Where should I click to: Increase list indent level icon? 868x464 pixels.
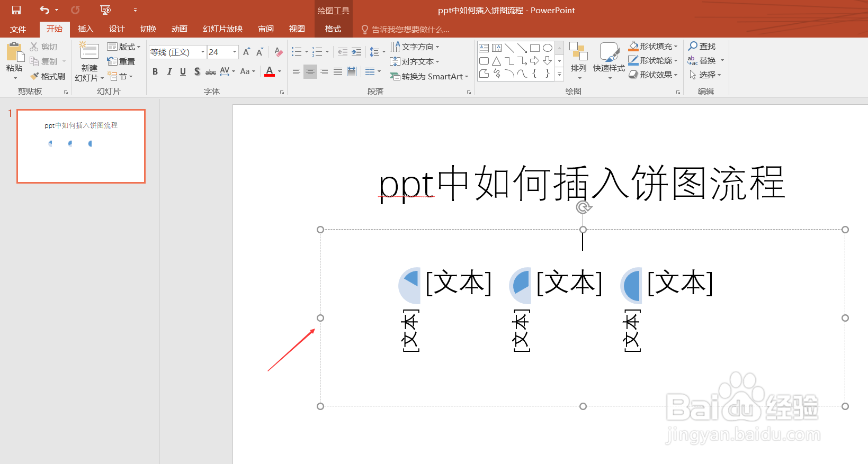click(356, 52)
